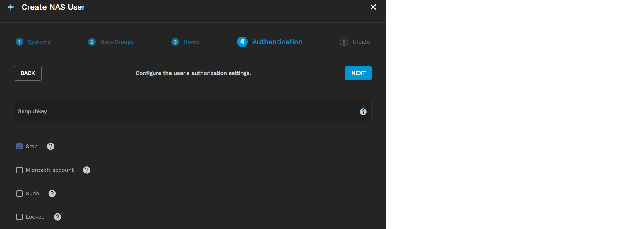
Task: Jump to the User/Groups step
Action: pyautogui.click(x=117, y=42)
